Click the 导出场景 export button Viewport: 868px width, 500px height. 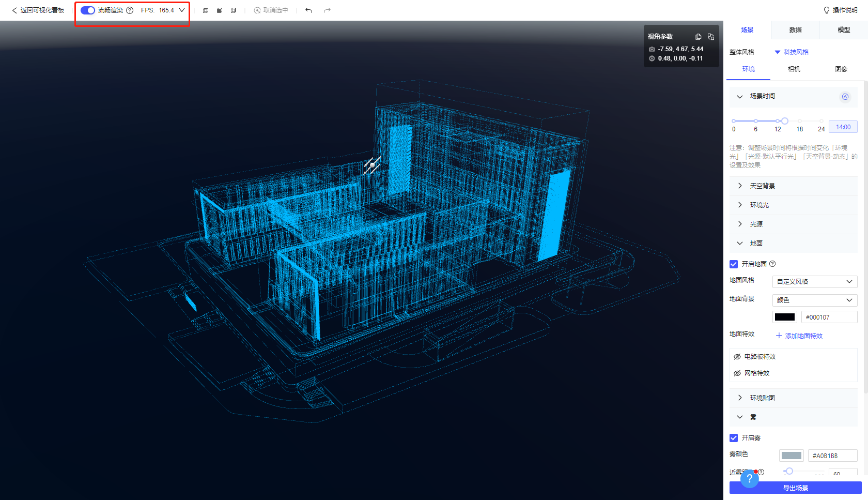point(795,488)
